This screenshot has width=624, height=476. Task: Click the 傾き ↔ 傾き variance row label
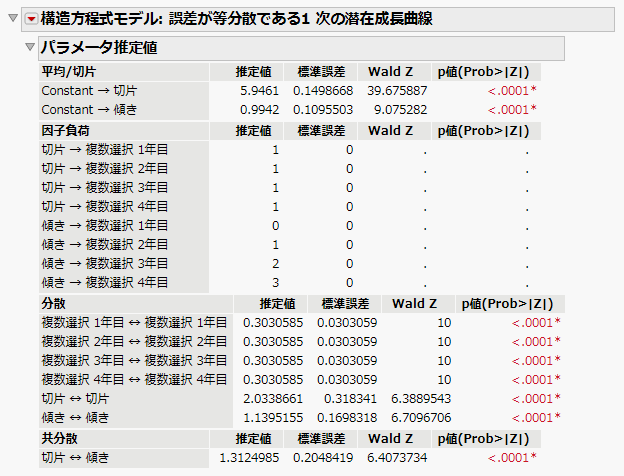pos(75,418)
